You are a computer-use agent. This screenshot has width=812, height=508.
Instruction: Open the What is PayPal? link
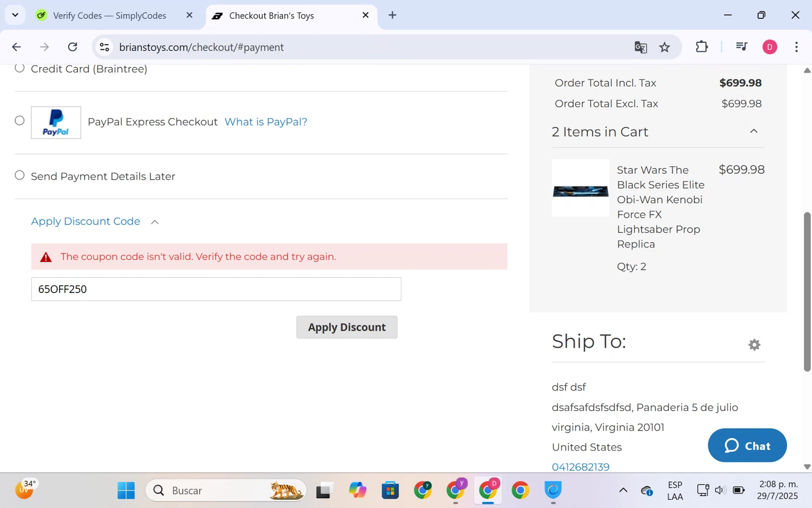tap(266, 122)
